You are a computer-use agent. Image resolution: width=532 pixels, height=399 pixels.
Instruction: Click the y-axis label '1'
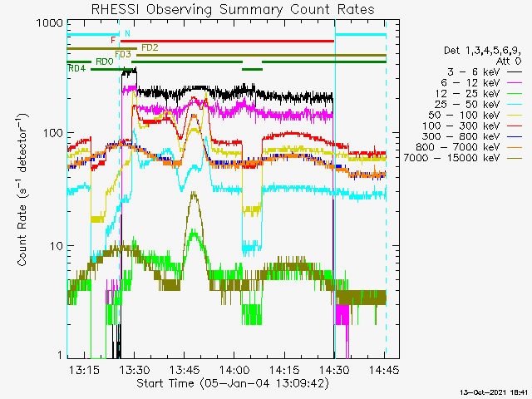[61, 355]
